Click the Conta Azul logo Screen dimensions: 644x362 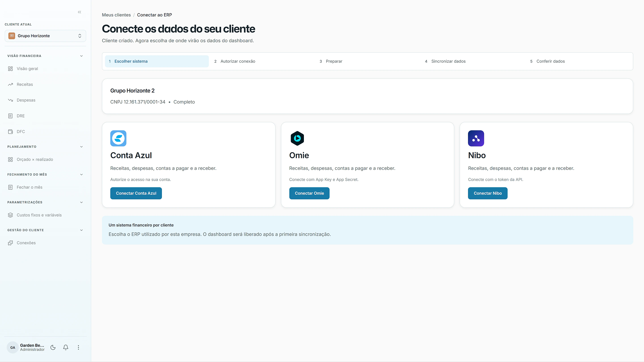pos(118,138)
